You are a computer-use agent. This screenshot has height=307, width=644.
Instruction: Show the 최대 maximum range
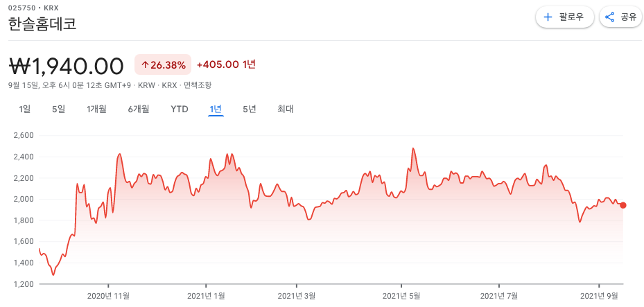point(286,109)
